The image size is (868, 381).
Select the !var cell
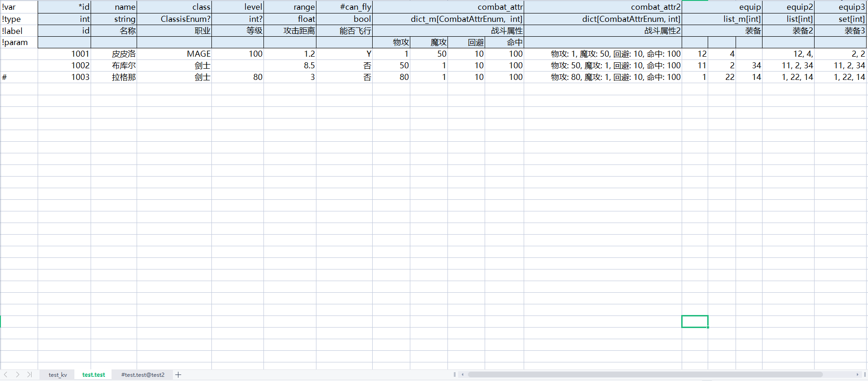click(x=19, y=7)
